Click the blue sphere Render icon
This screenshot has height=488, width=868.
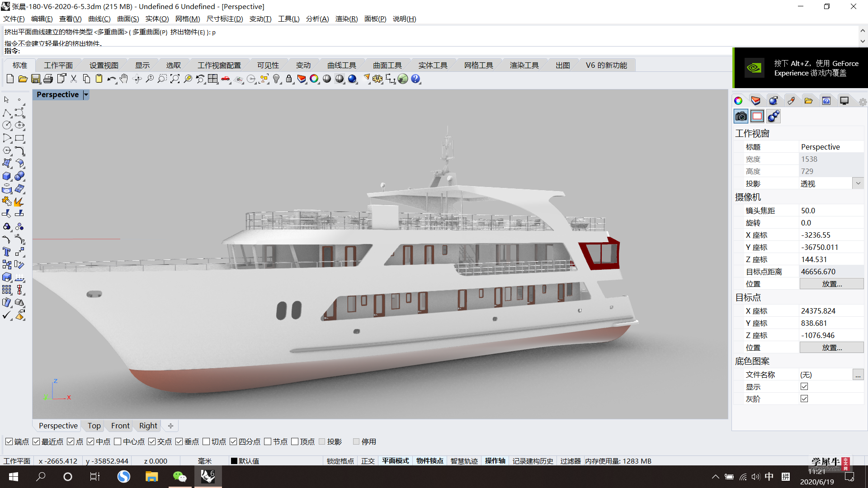[x=353, y=79]
